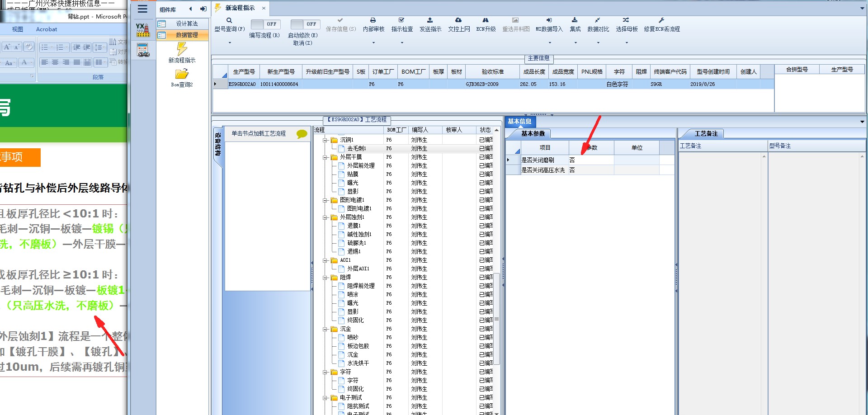The height and width of the screenshot is (415, 868).
Task: Select the ES9GR002A0 row in main grid
Action: pos(493,84)
